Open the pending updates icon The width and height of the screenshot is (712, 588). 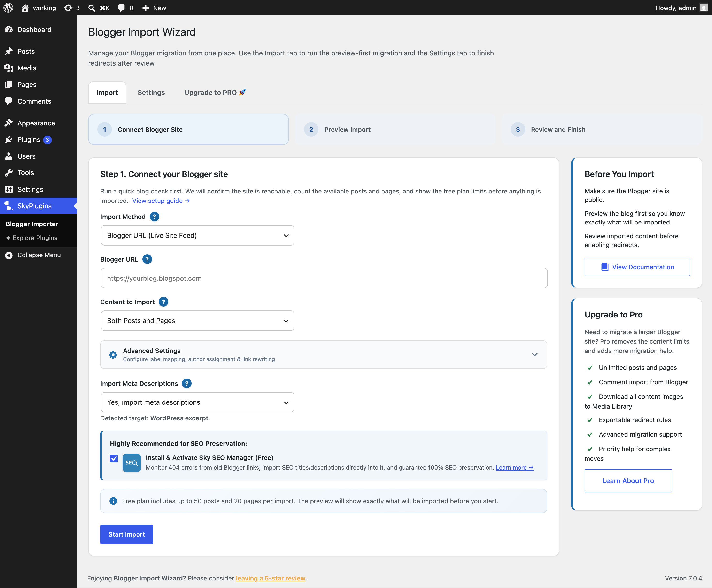pos(68,8)
